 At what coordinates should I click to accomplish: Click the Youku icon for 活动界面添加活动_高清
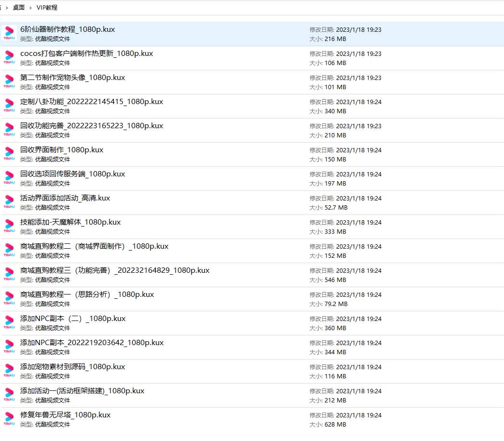9,202
